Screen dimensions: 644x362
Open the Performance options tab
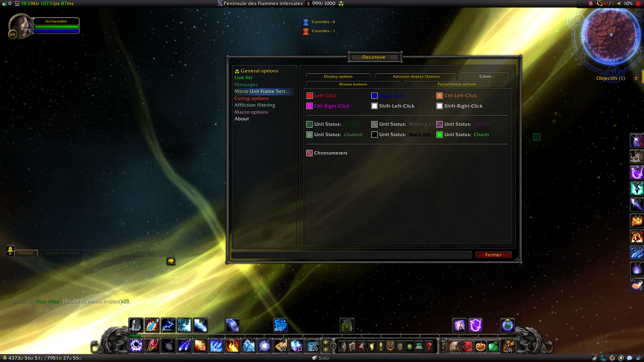pos(457,84)
